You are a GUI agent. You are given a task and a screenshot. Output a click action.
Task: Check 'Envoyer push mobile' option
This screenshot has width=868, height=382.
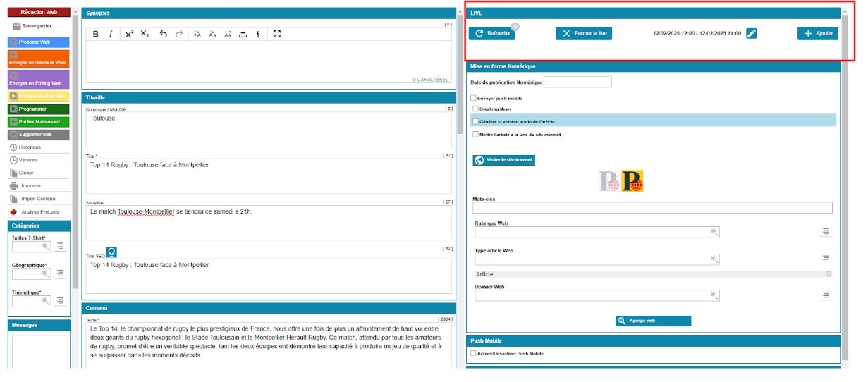(474, 98)
